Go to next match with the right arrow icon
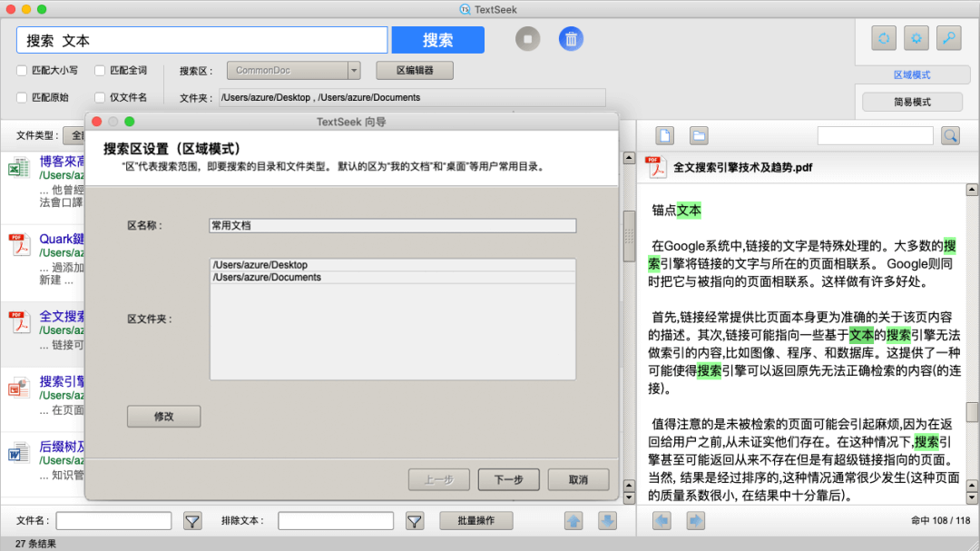980x551 pixels. 694,520
